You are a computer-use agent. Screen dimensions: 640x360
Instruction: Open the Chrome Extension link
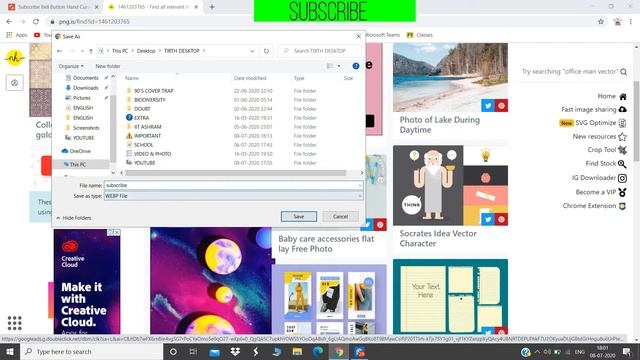click(594, 206)
